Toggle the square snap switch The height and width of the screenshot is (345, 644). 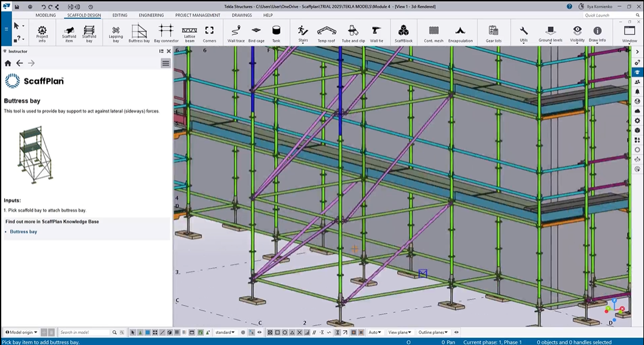tap(277, 332)
